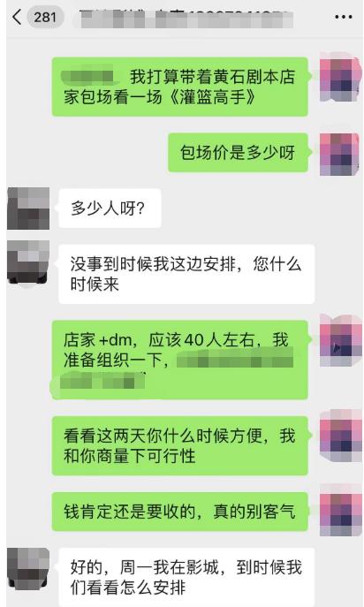Viewport: 364px width, 607px height.
Task: Tap contact avatar beside 好的,周一我在影城 message
Action: [28, 569]
